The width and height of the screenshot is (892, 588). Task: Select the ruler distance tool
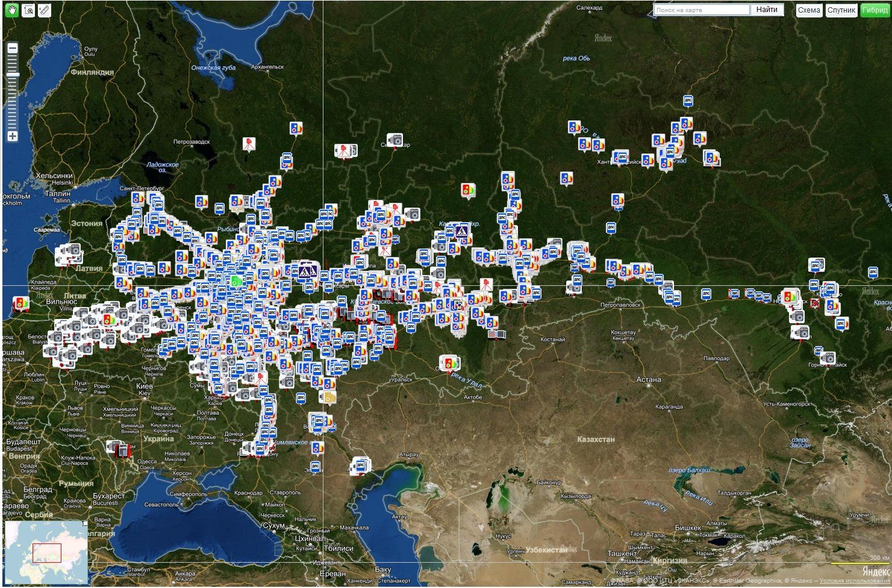45,10
